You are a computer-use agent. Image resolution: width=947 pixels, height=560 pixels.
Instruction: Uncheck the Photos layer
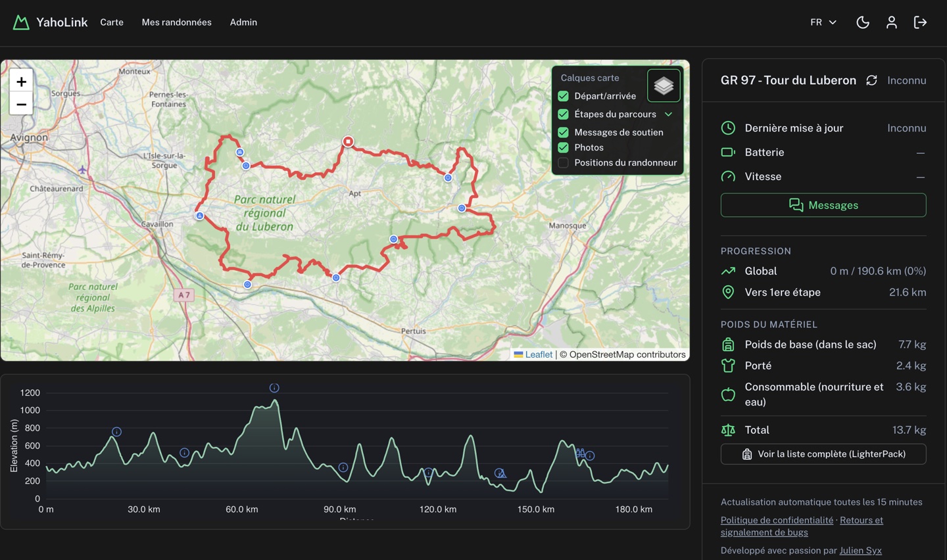pos(563,147)
